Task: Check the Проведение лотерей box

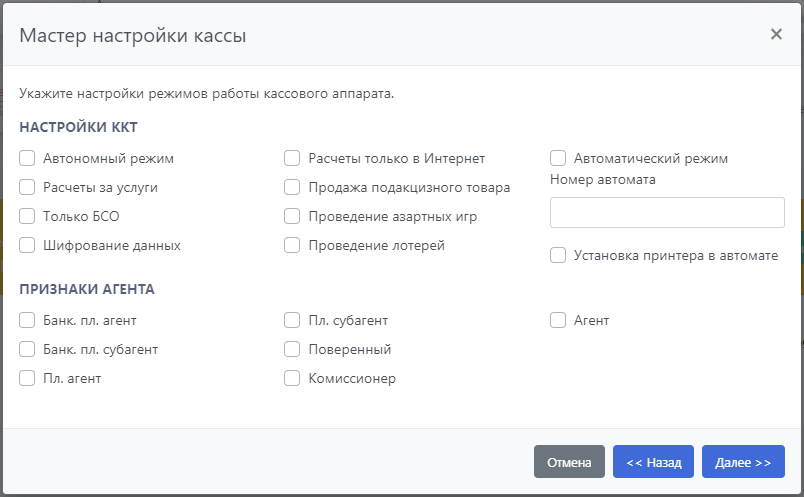Action: (292, 245)
